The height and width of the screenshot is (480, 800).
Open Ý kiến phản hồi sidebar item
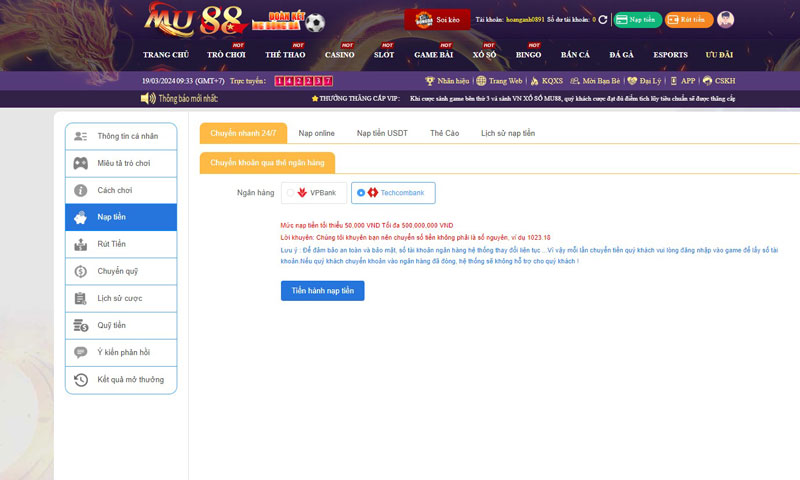pos(121,352)
